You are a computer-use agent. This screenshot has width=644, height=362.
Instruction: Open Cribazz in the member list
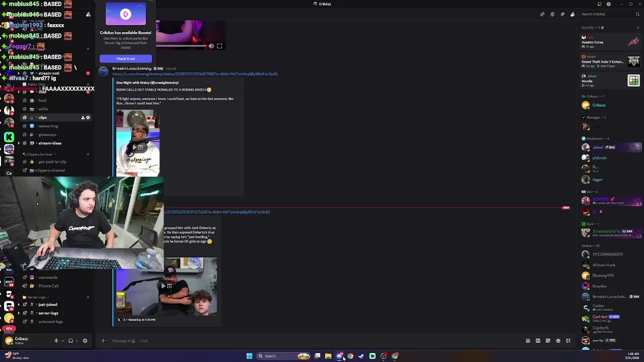point(611,105)
